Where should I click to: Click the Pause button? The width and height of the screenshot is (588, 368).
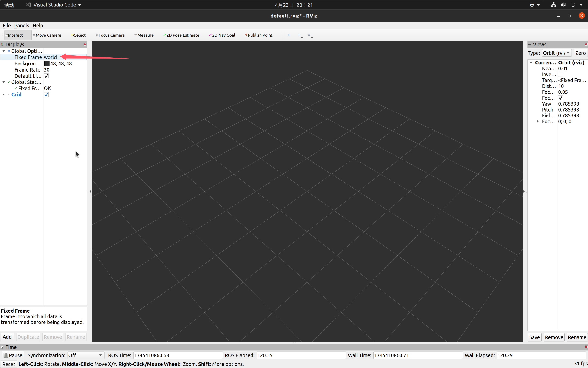click(13, 355)
